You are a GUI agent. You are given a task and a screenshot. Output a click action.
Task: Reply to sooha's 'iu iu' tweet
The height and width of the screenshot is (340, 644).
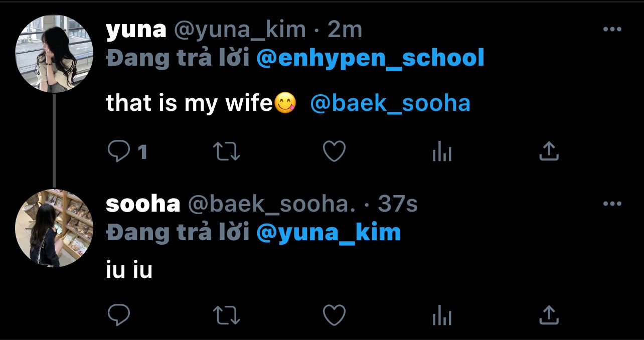[119, 315]
